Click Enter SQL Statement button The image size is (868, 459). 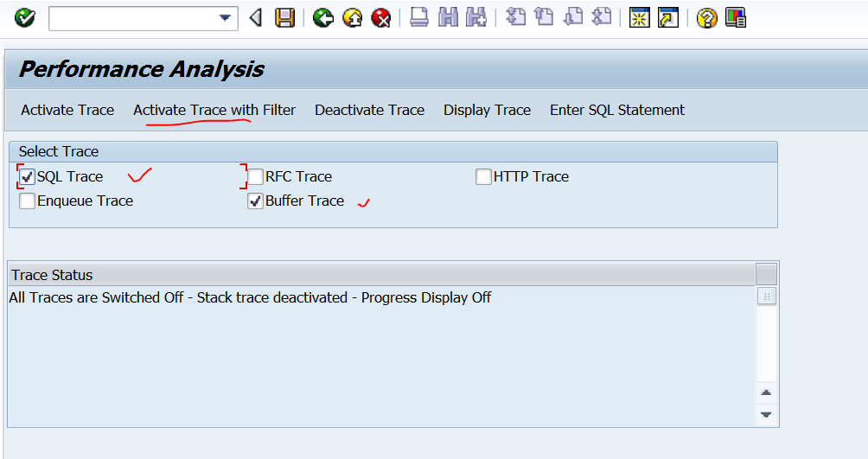pos(617,110)
